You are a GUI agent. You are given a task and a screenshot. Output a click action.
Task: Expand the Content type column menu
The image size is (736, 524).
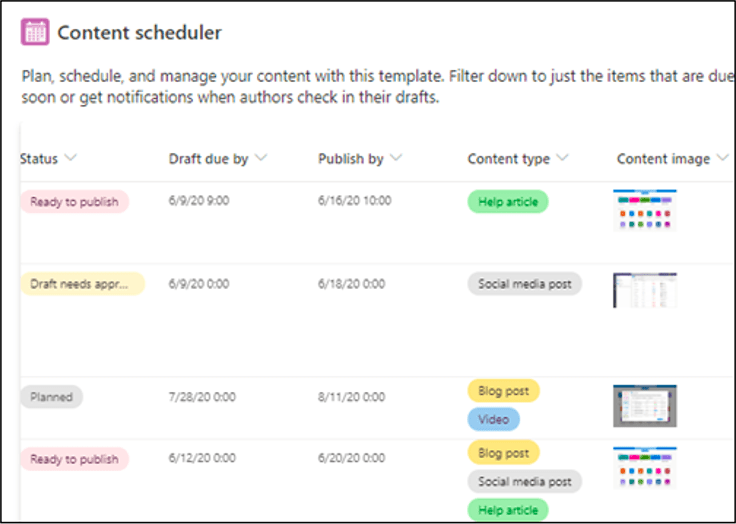[x=562, y=158]
